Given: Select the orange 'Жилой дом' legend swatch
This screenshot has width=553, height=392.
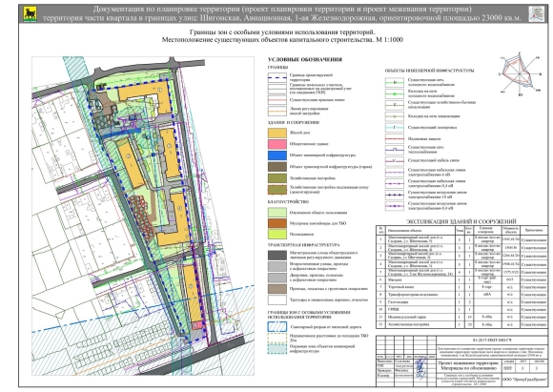Looking at the screenshot, I should click(x=276, y=133).
